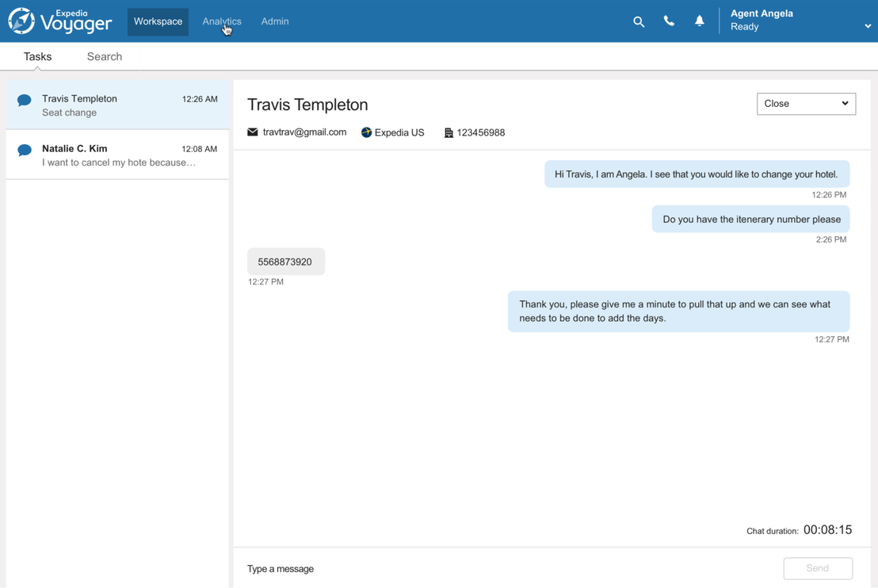Click building icon beside 123456988

click(449, 133)
